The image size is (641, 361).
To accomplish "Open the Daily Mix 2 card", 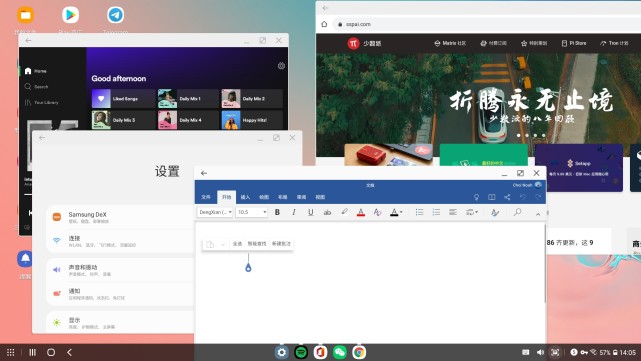I will (252, 99).
